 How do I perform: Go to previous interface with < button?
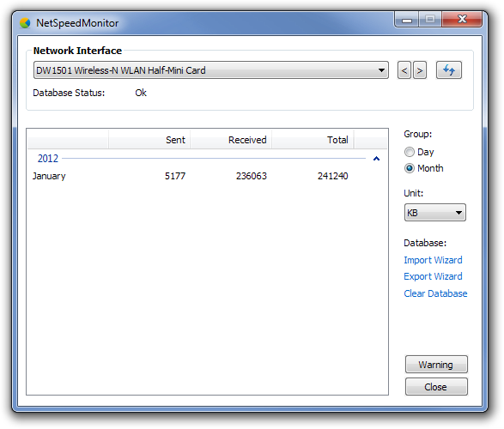(404, 70)
